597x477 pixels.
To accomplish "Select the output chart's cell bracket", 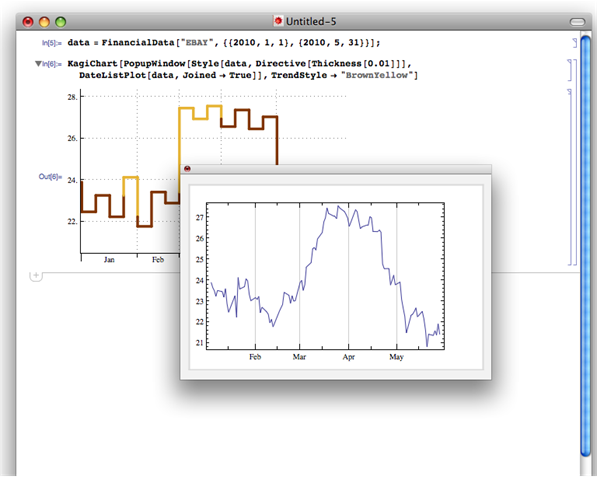I will pos(570,177).
